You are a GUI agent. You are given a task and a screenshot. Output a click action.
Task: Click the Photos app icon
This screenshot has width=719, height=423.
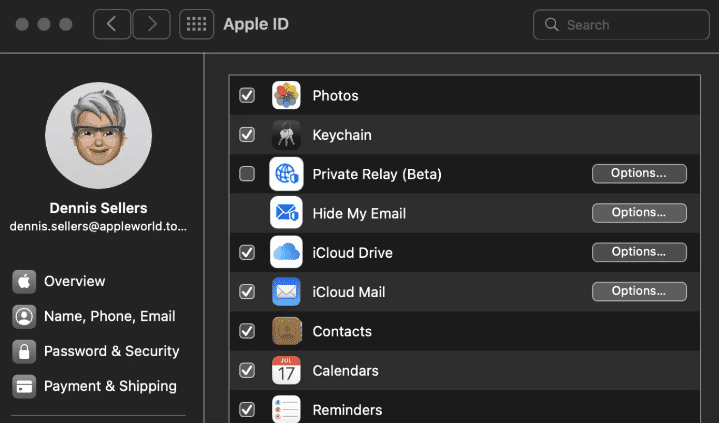pyautogui.click(x=286, y=96)
